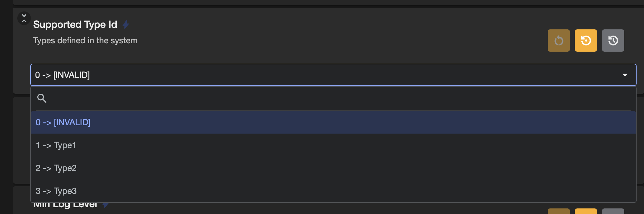Choose the "1 -> Type1" option

click(56, 145)
